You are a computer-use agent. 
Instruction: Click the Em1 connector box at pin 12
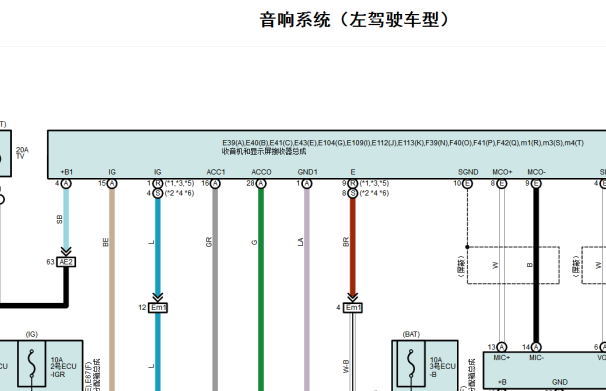tap(158, 308)
